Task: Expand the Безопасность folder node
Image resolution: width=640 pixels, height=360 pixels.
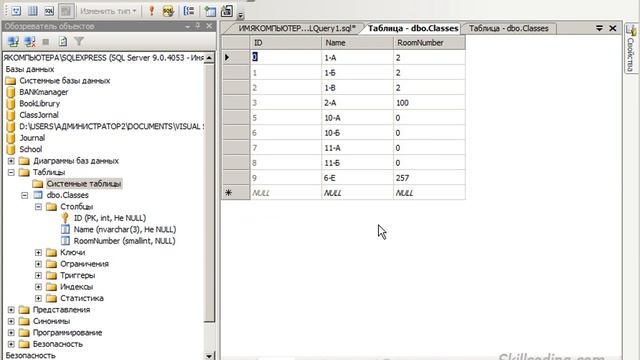Action: (11, 344)
